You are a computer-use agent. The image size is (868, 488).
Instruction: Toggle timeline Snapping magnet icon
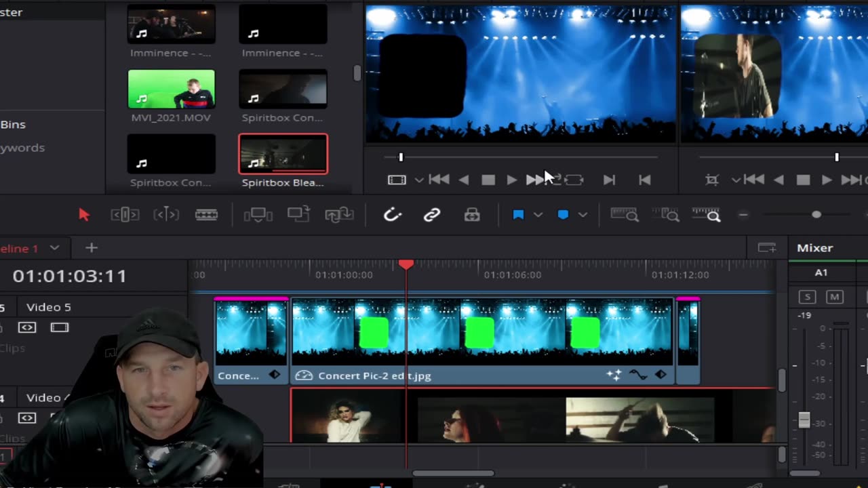pos(393,215)
